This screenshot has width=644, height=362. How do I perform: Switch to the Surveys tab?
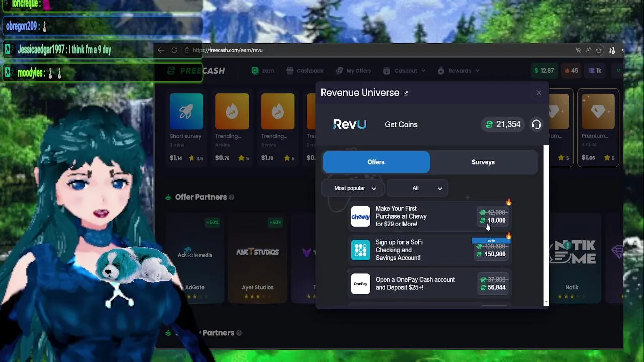(483, 162)
